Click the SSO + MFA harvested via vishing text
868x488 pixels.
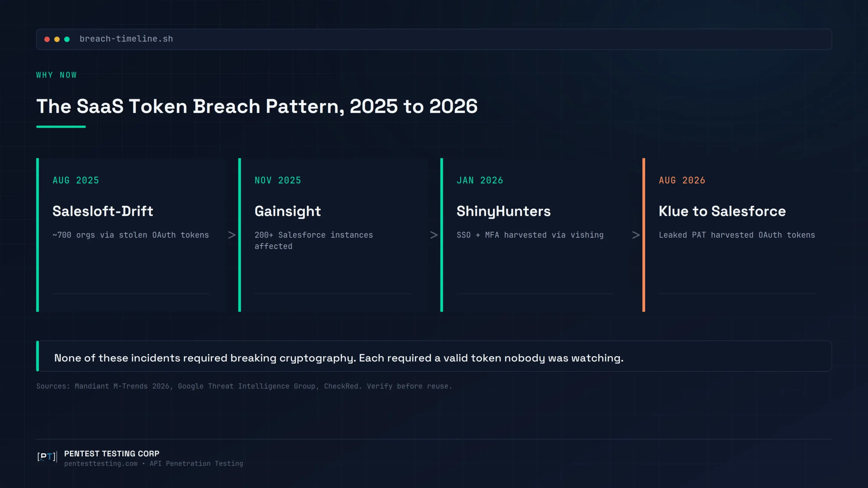[530, 235]
